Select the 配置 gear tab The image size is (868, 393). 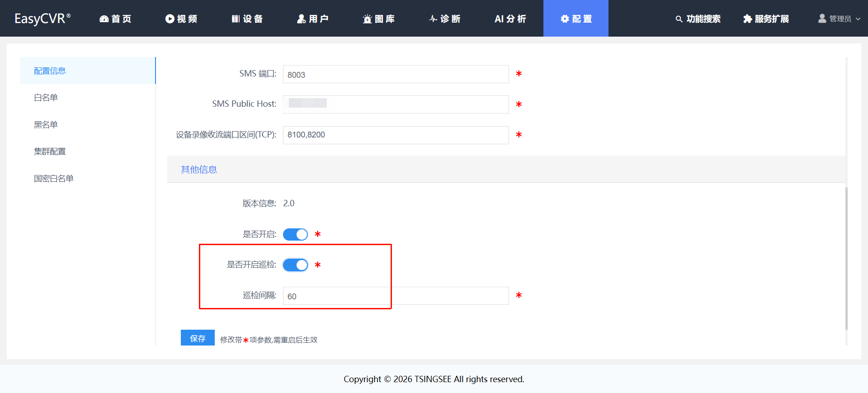click(576, 19)
